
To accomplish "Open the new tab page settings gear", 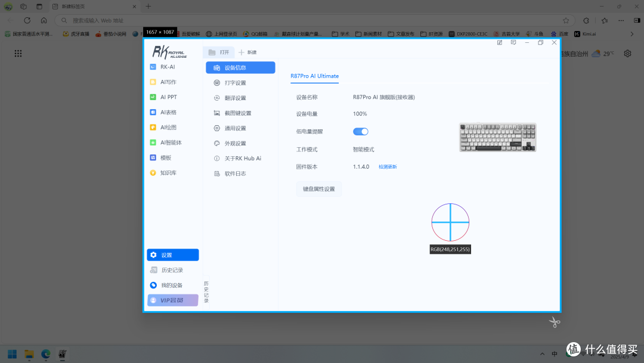I will click(627, 54).
